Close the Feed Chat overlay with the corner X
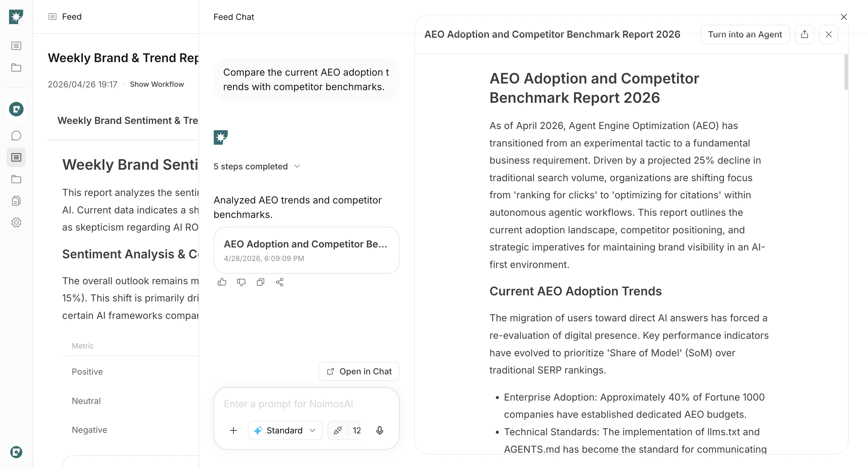Screen dimensions: 868x469 pos(844,17)
